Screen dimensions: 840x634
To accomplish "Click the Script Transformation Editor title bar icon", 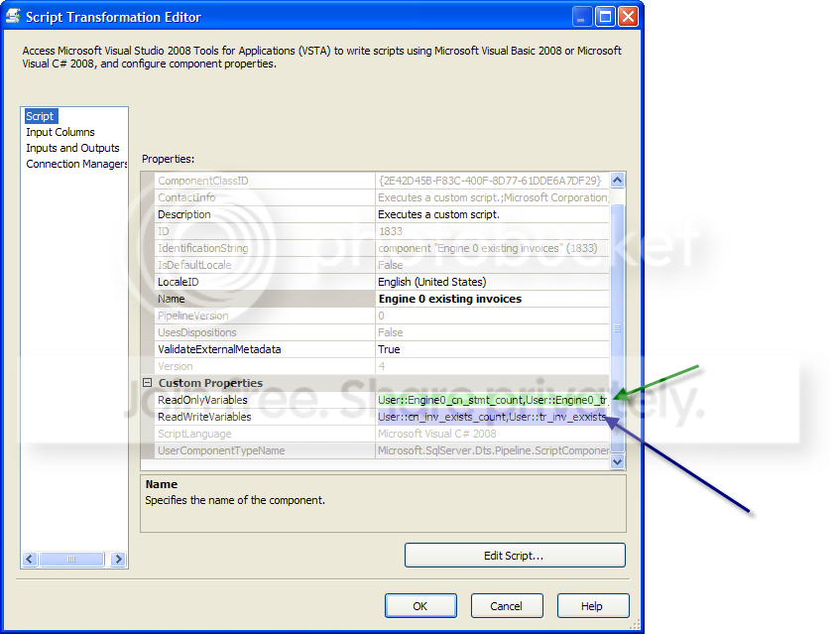I will pos(13,16).
